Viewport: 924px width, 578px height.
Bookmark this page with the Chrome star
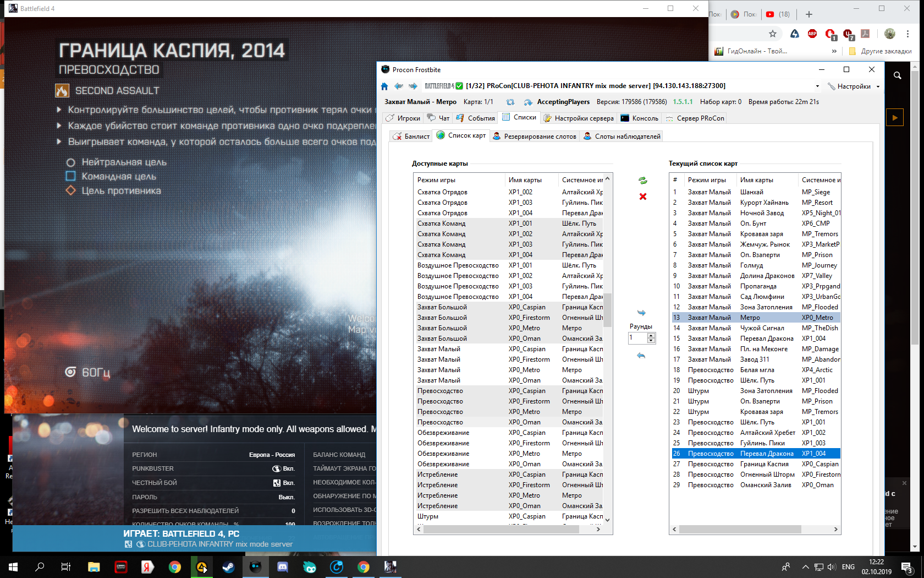pos(773,34)
